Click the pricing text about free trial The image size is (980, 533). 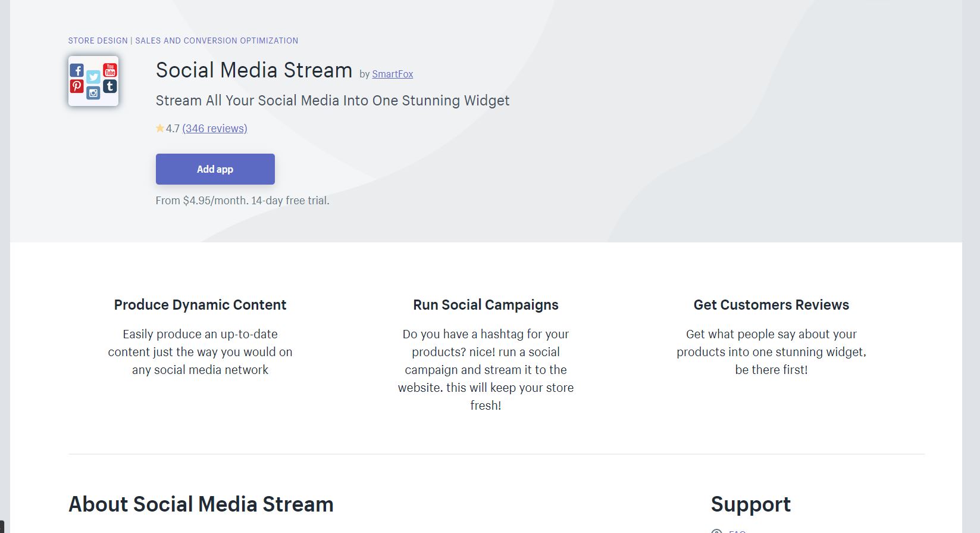point(243,201)
